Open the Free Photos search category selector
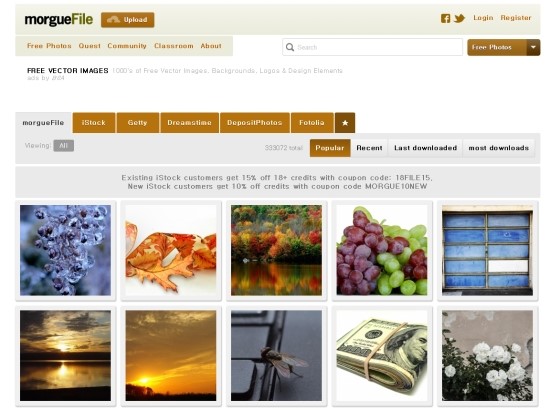This screenshot has height=410, width=550. 497,47
